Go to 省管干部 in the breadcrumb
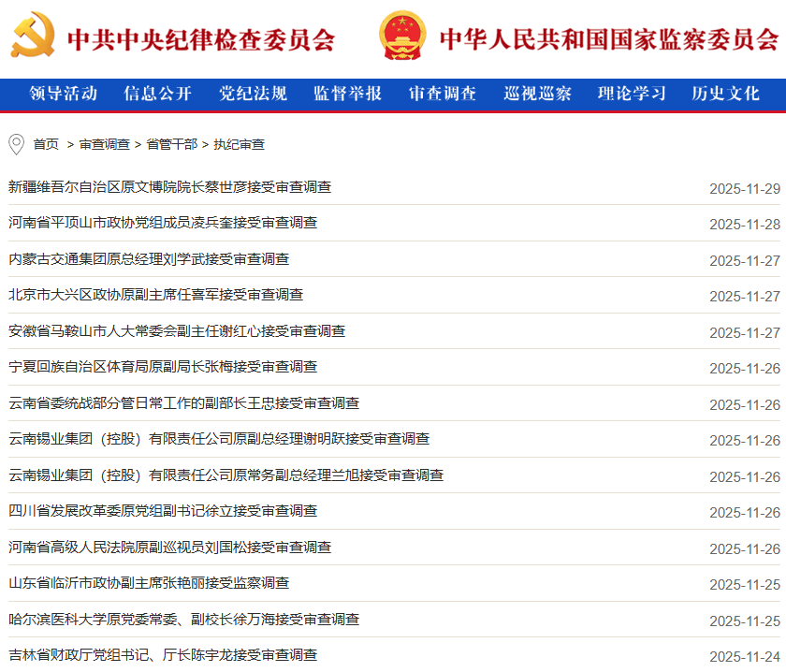This screenshot has height=672, width=786. click(x=171, y=144)
